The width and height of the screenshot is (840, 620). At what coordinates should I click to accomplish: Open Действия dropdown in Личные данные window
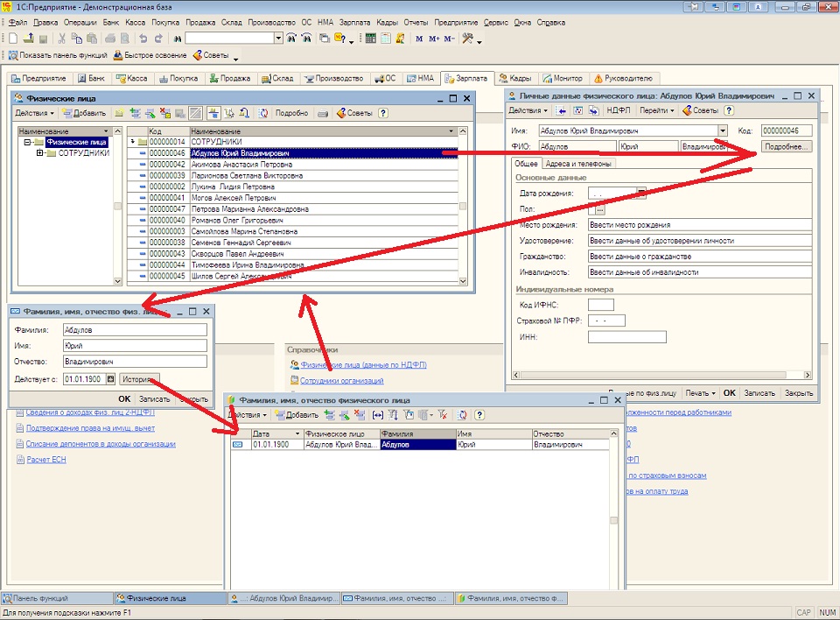pyautogui.click(x=528, y=110)
